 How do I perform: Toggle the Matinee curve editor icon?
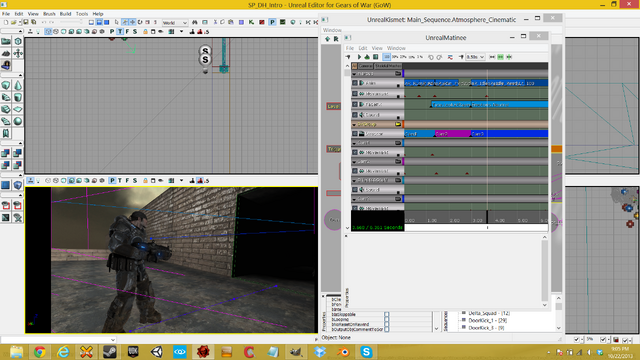tap(450, 57)
